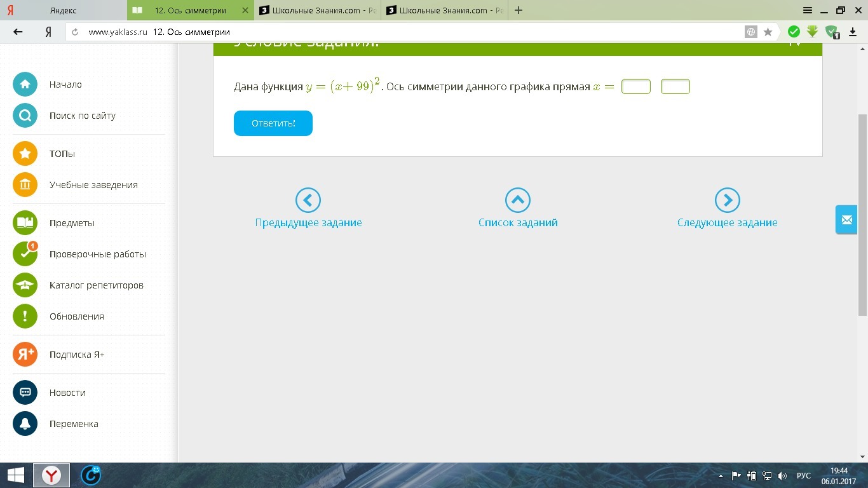The height and width of the screenshot is (488, 868).
Task: Open a new browser tab
Action: [x=519, y=10]
